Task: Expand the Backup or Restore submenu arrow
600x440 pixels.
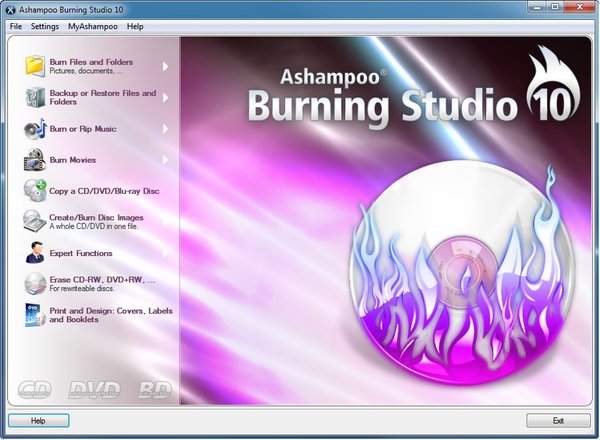Action: click(165, 97)
